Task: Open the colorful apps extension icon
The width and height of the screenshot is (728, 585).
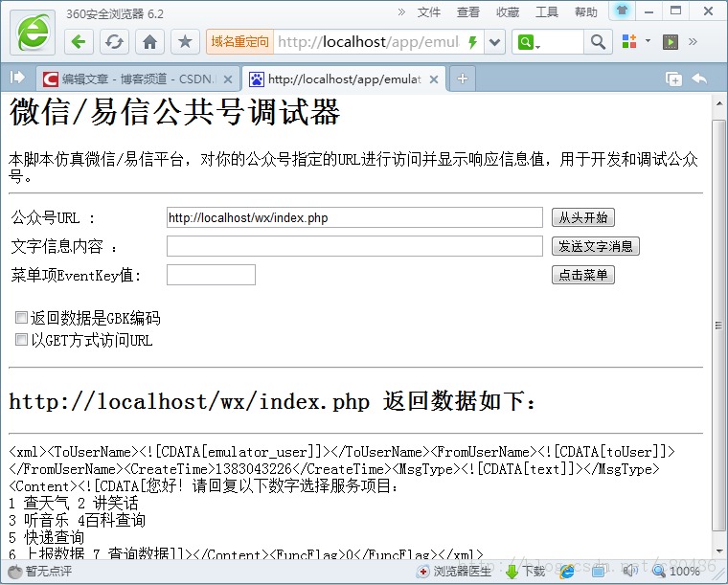Action: coord(629,41)
